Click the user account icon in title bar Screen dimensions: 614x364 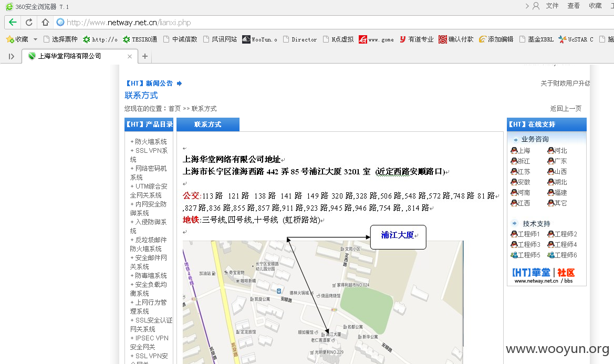pos(536,6)
